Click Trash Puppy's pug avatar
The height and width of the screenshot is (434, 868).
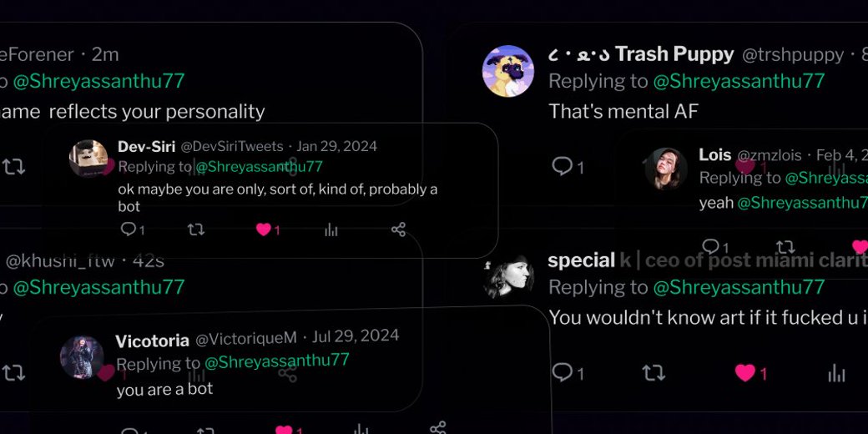(508, 71)
